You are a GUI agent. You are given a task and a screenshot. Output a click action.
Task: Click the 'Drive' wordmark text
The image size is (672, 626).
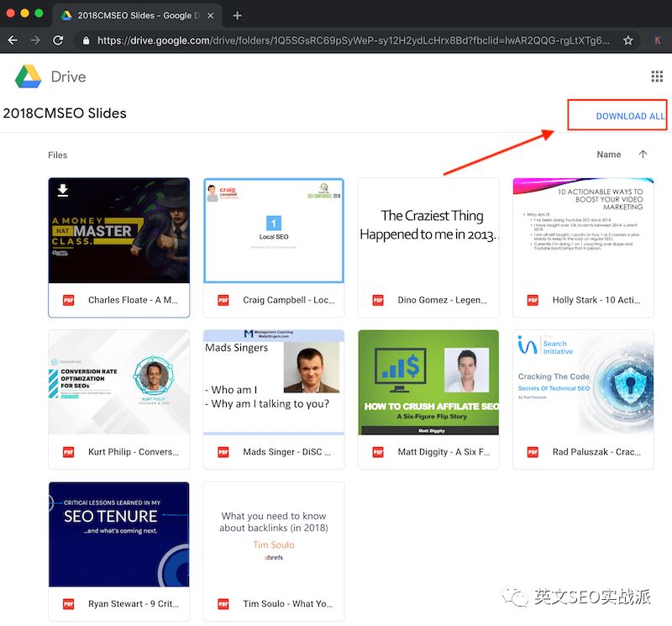[69, 76]
